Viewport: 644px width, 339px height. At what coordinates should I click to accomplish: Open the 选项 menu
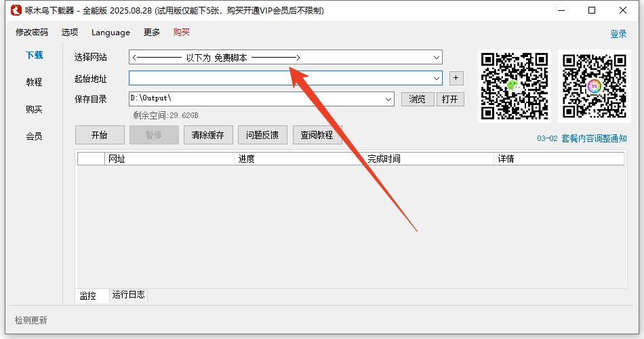click(70, 33)
